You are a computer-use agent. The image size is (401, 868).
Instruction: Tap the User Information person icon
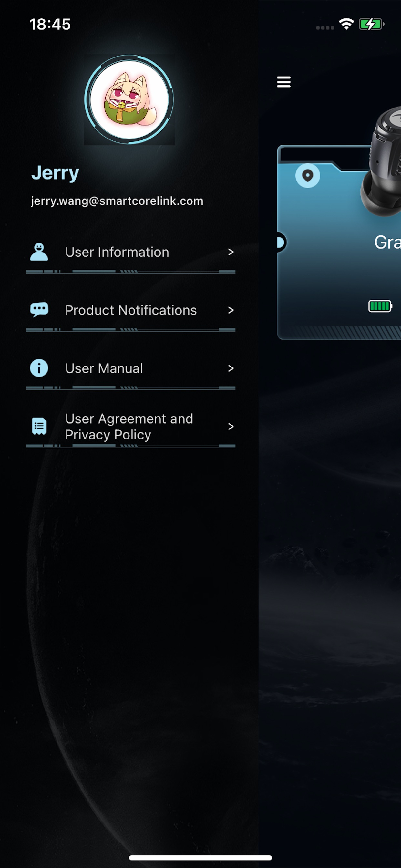point(39,252)
